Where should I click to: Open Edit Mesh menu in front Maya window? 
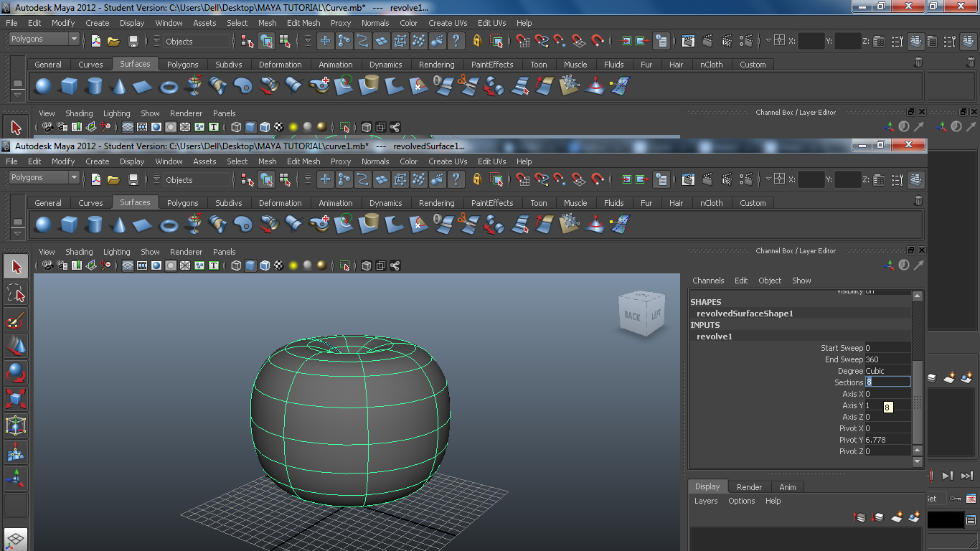(x=303, y=161)
